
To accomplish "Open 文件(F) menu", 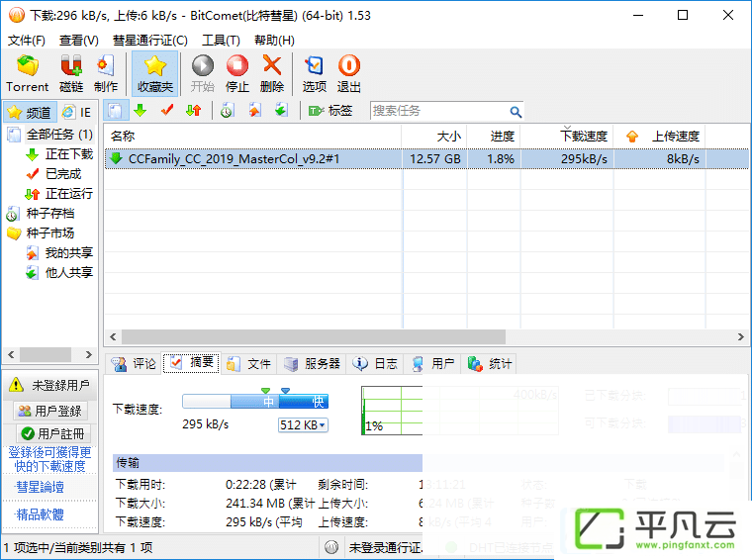I will (27, 41).
